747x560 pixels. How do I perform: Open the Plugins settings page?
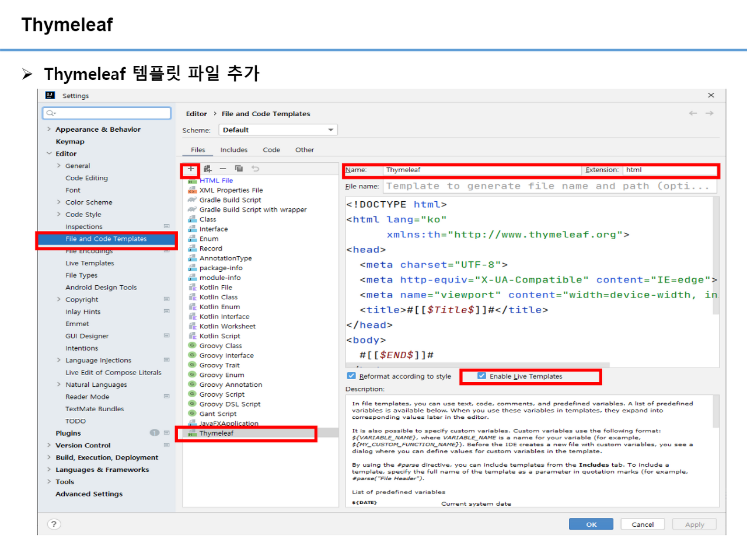68,433
